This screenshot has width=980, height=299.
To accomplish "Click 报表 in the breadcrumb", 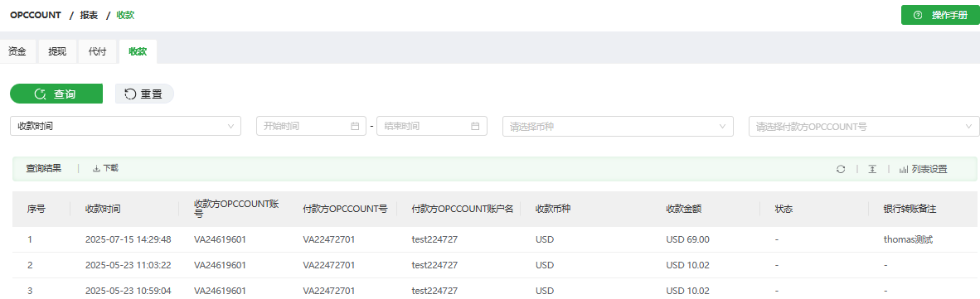I will tap(89, 15).
